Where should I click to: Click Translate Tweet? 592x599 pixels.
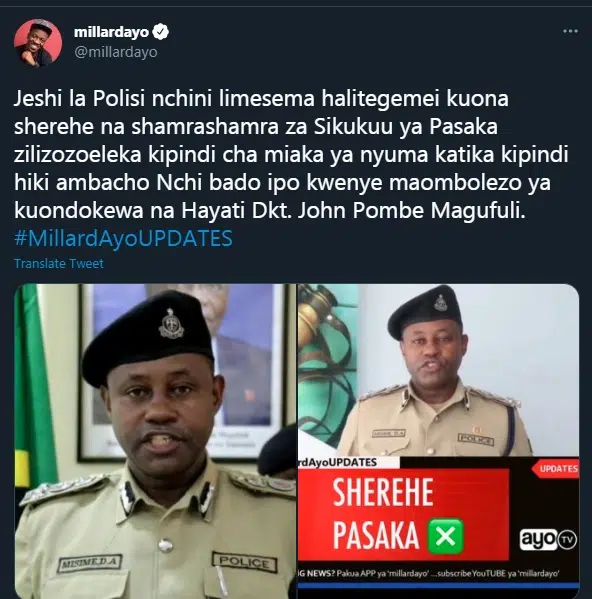[x=59, y=264]
